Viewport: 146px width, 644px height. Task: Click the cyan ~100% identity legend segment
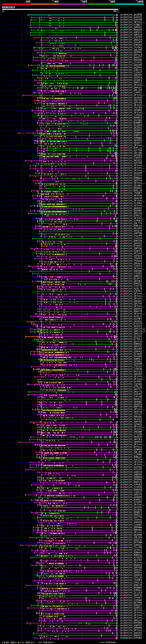click(130, 4)
